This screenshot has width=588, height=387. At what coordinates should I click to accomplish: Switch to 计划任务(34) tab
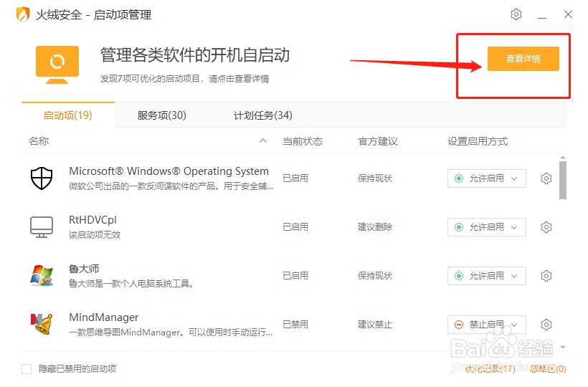[262, 115]
